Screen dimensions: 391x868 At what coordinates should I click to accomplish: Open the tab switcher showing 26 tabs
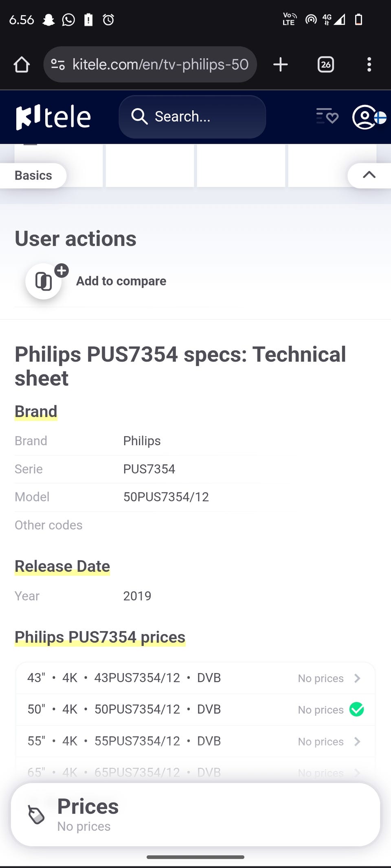325,65
